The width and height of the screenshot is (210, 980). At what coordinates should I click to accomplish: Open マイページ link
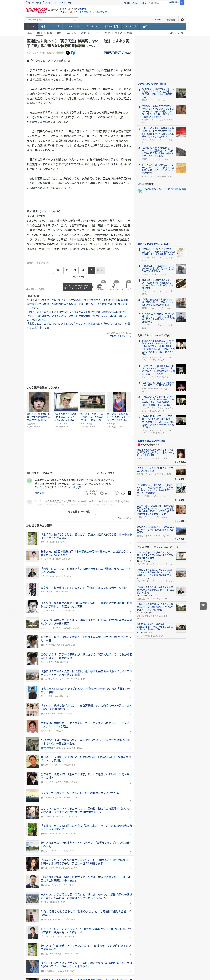coord(157,19)
